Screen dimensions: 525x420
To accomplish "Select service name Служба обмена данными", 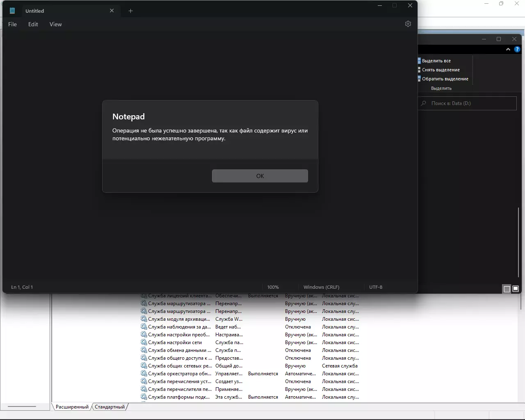I will coord(180,350).
